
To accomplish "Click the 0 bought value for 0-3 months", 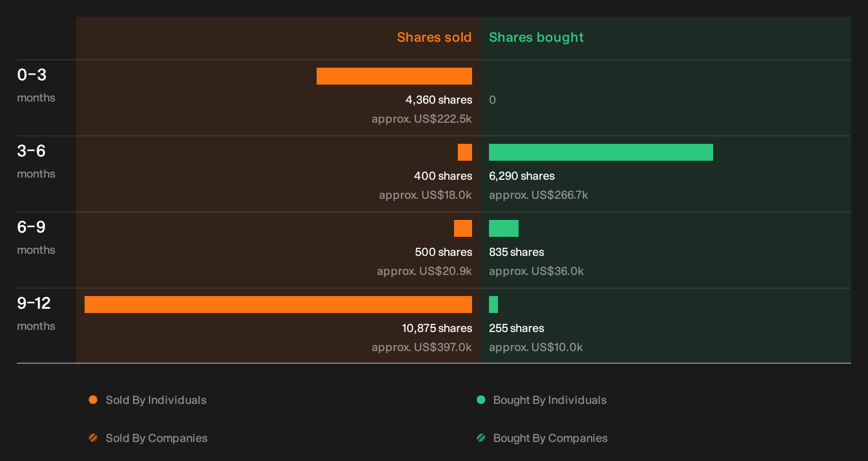I will click(x=493, y=100).
